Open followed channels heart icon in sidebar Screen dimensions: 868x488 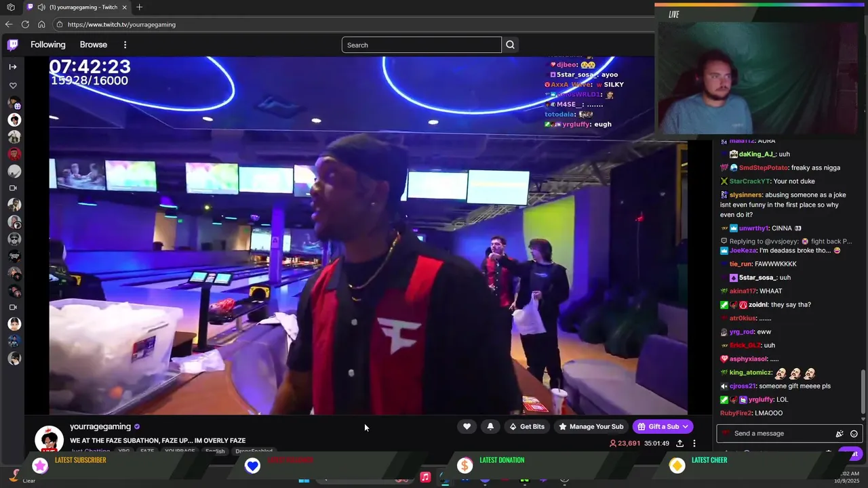(x=13, y=85)
